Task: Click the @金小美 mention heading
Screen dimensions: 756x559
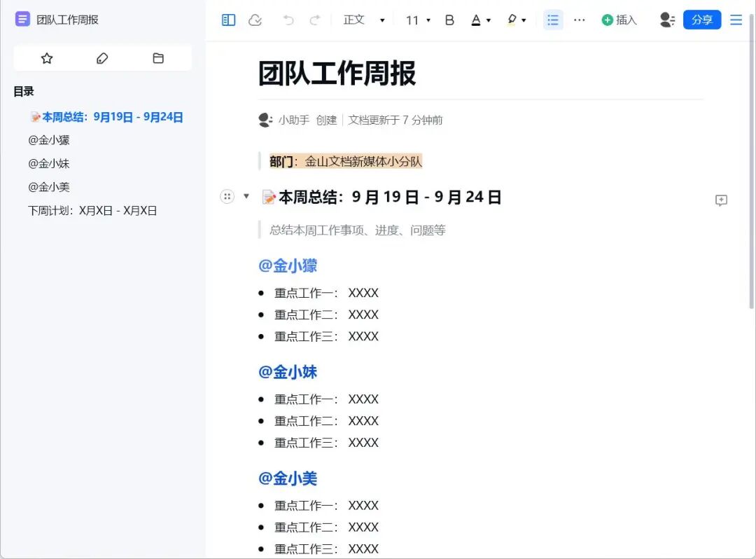Action: coord(288,478)
